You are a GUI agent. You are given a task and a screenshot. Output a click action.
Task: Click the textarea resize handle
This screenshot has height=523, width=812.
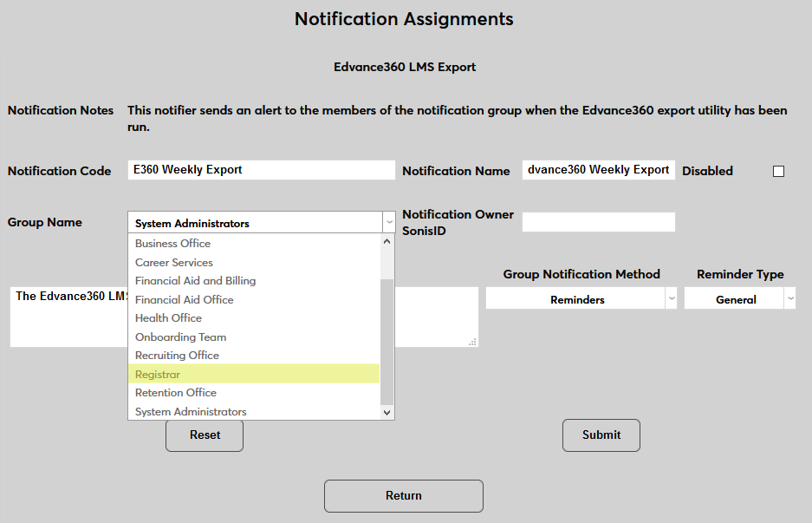[x=472, y=342]
